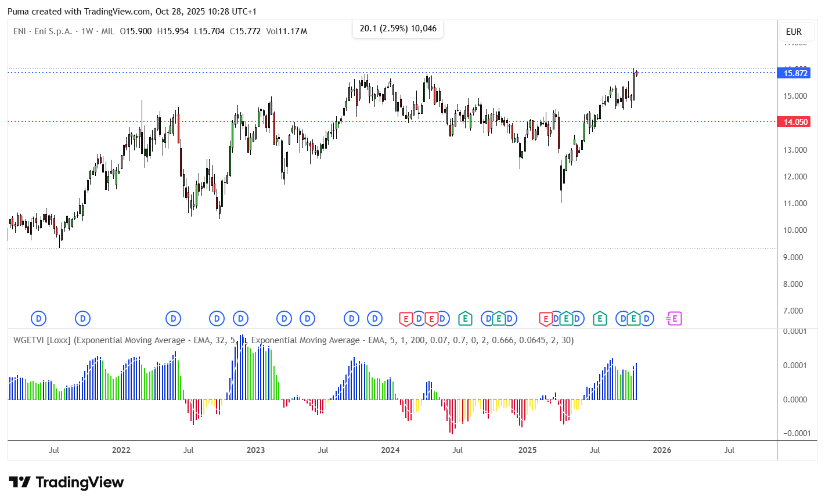Select the 2026 label on time axis

coord(662,450)
